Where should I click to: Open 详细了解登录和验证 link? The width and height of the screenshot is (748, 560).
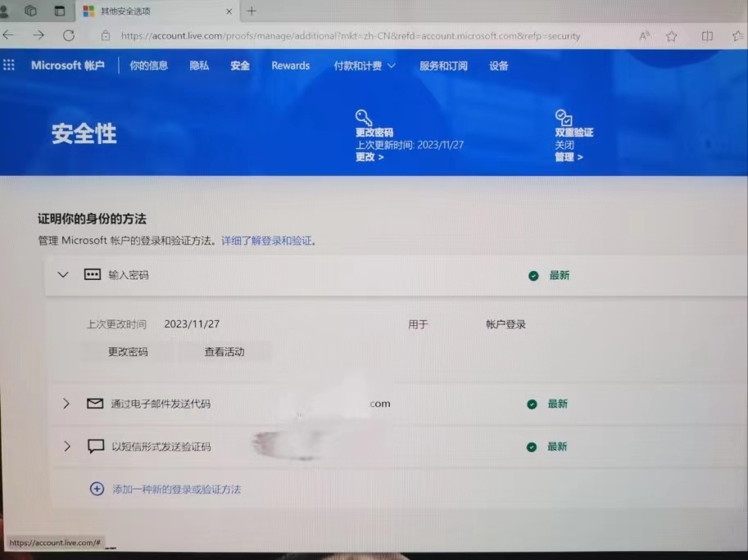[266, 241]
